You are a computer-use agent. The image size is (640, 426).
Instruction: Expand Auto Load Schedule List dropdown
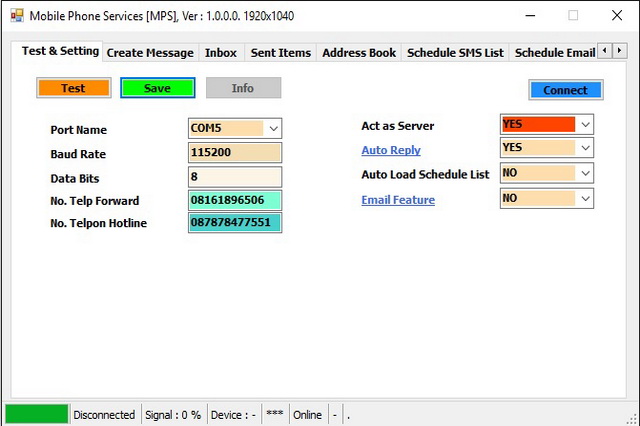tap(585, 173)
